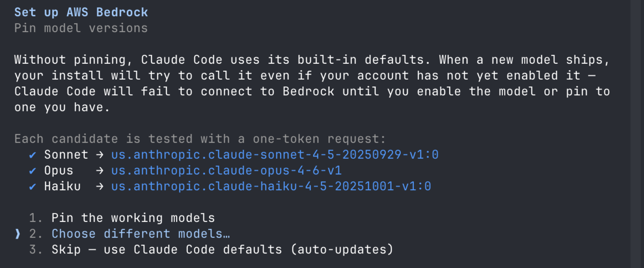Click the arrow after the Sonnet label
This screenshot has height=268, width=644.
100,155
